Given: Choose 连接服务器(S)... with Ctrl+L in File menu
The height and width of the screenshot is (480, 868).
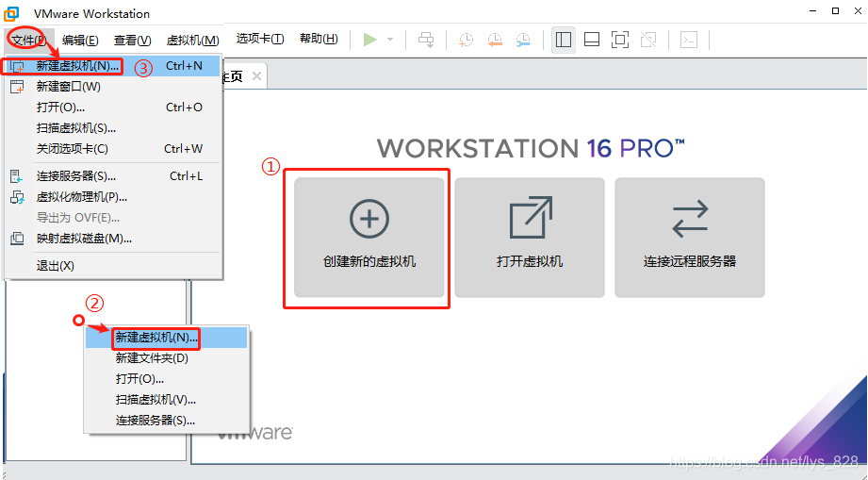Looking at the screenshot, I should click(x=113, y=176).
